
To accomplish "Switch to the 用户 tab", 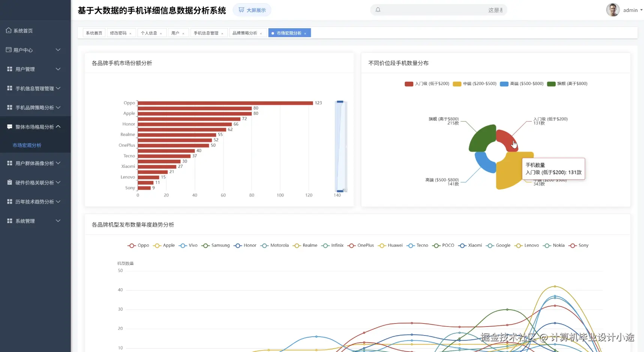I will (x=175, y=33).
